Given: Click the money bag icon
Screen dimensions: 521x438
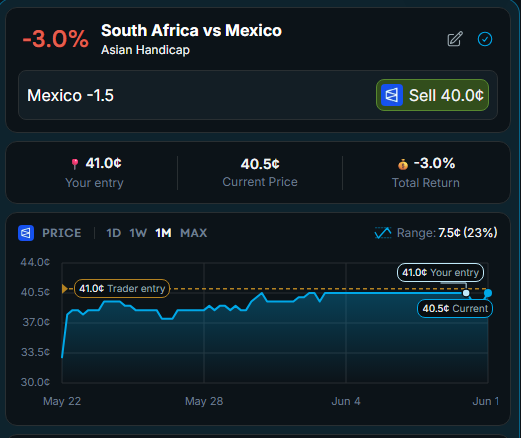Looking at the screenshot, I should tap(403, 164).
